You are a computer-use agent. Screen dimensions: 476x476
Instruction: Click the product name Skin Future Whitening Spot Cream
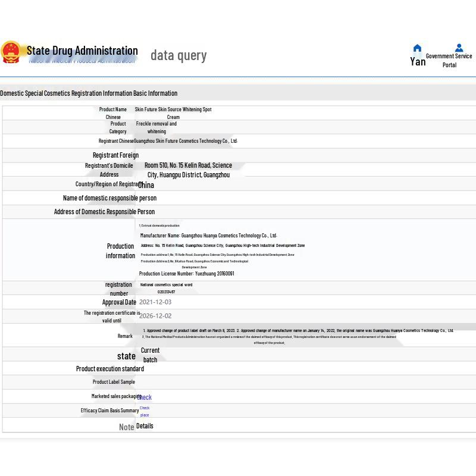(173, 113)
